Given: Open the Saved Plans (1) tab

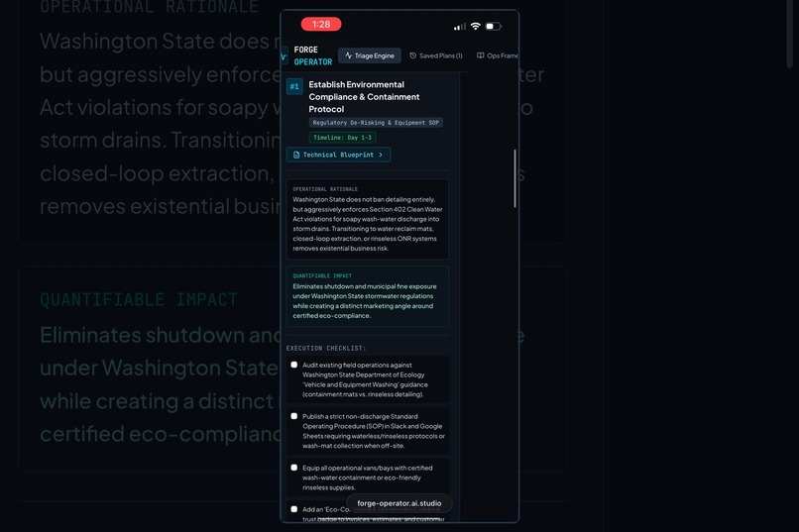Looking at the screenshot, I should pyautogui.click(x=436, y=55).
